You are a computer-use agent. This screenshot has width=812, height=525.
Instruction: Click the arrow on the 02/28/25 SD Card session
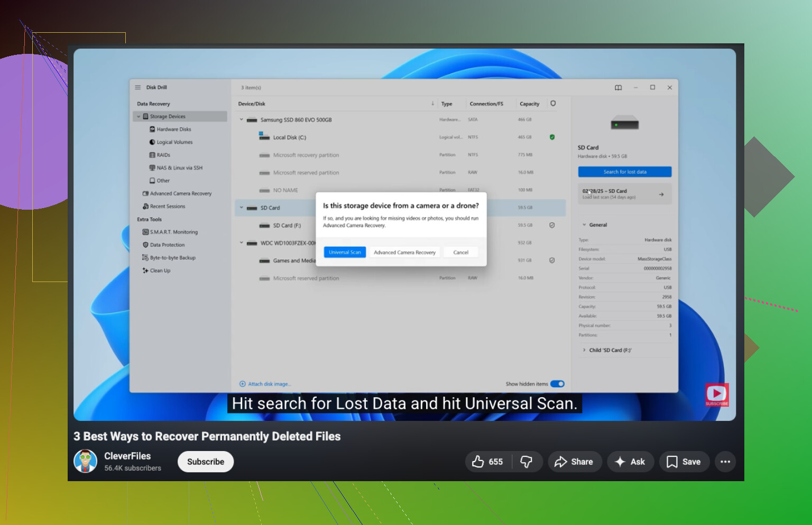coord(661,194)
